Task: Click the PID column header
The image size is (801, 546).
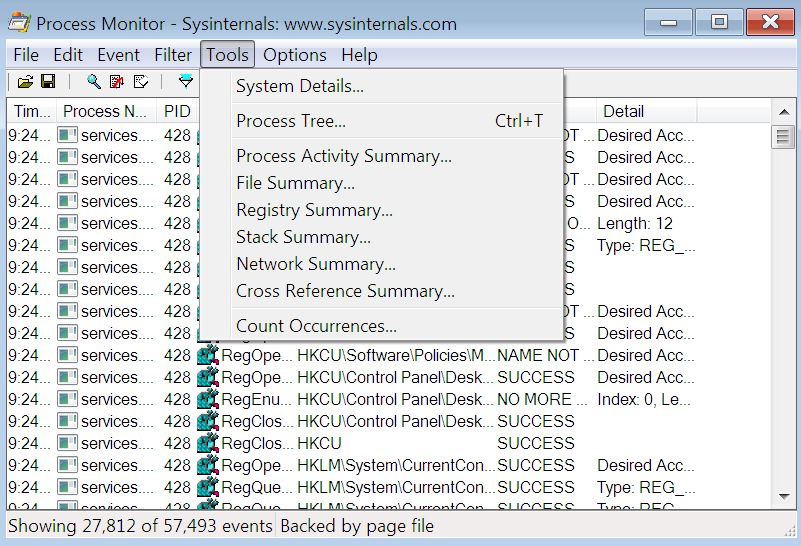Action: (177, 111)
